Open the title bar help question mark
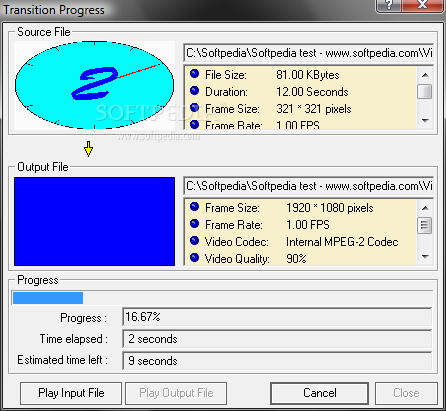 click(x=389, y=5)
